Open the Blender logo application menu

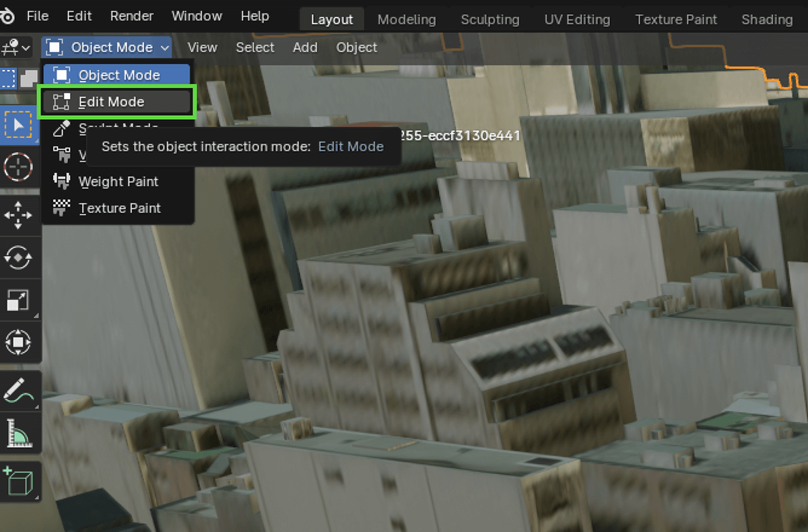(x=8, y=15)
